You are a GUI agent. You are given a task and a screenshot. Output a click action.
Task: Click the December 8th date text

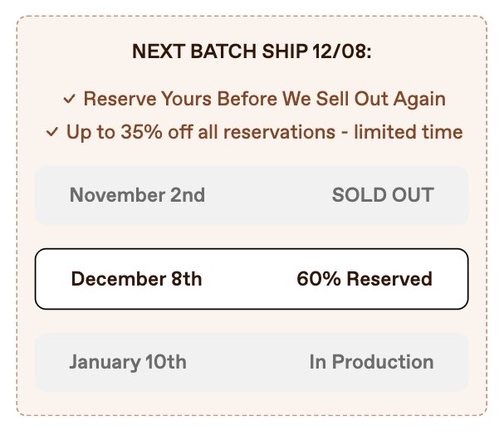point(137,279)
